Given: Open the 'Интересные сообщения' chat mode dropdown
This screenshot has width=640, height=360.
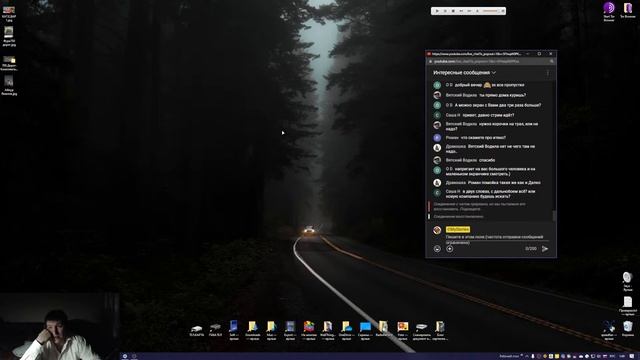Looking at the screenshot, I should pos(464,73).
